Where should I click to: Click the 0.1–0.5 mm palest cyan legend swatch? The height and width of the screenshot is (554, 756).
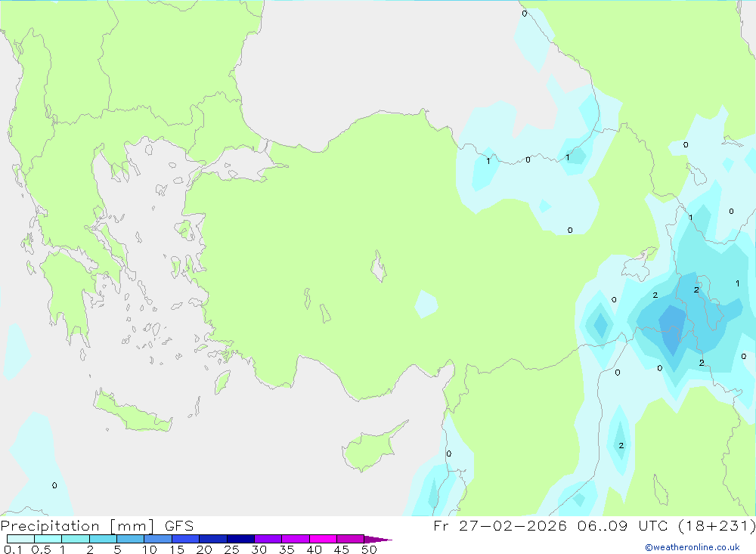20,539
